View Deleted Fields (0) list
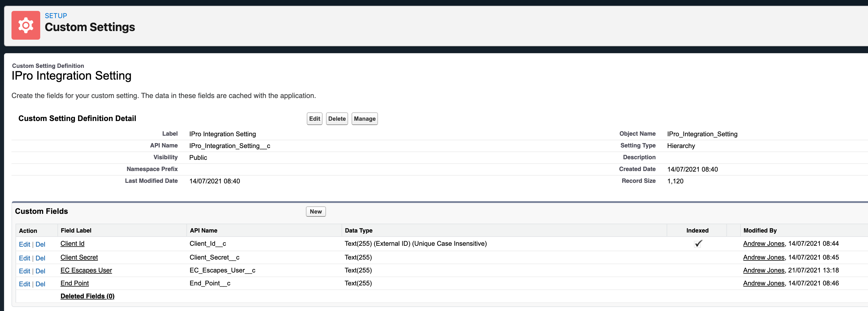Screen dimensions: 868x311 [87, 296]
